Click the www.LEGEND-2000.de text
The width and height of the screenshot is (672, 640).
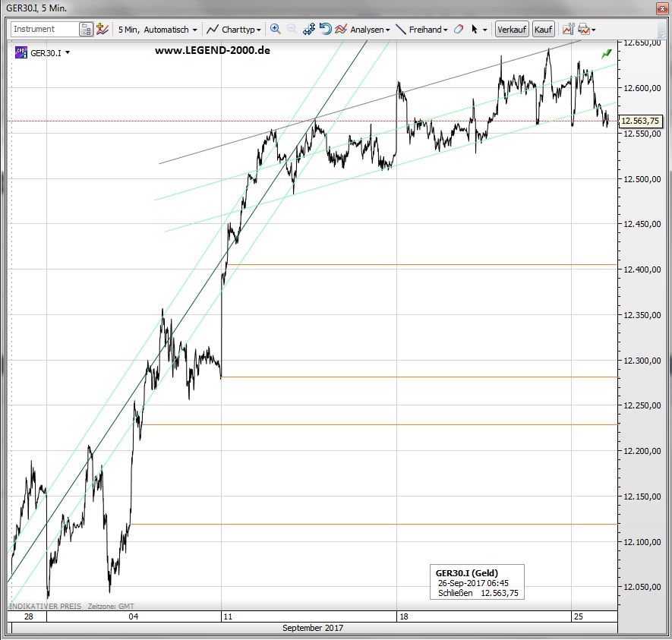point(212,51)
